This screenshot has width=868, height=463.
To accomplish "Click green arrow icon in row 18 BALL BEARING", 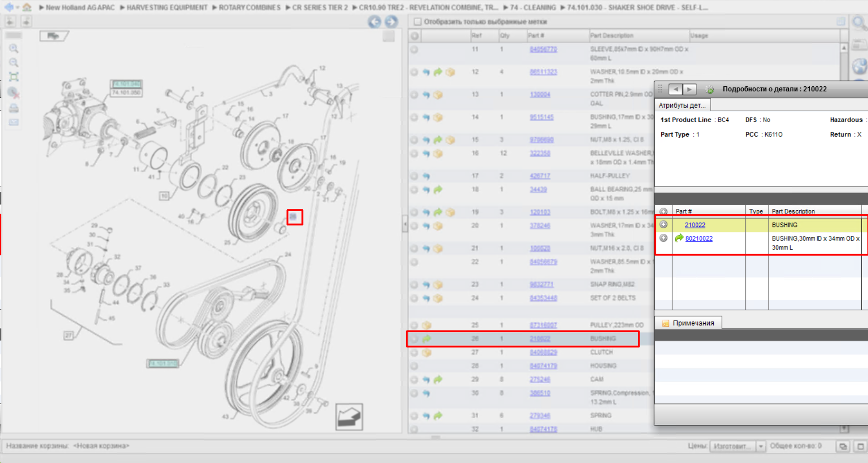I will click(x=438, y=189).
